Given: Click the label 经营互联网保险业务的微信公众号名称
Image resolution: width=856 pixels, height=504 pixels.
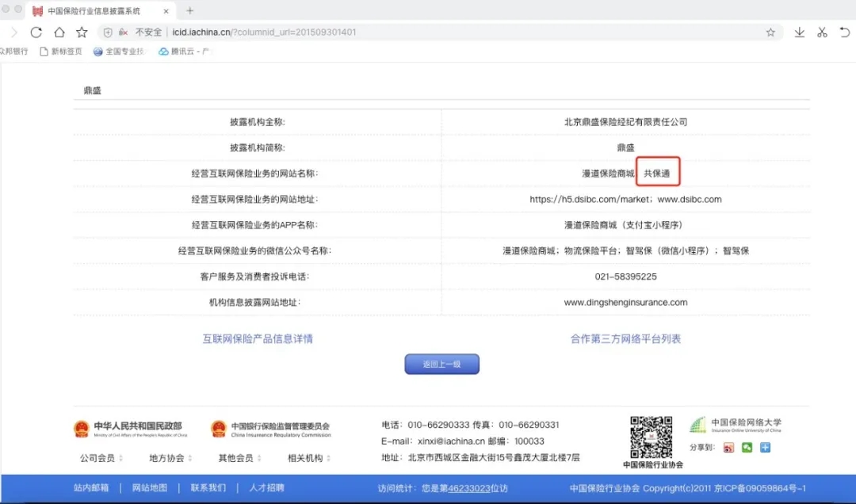Looking at the screenshot, I should [254, 250].
